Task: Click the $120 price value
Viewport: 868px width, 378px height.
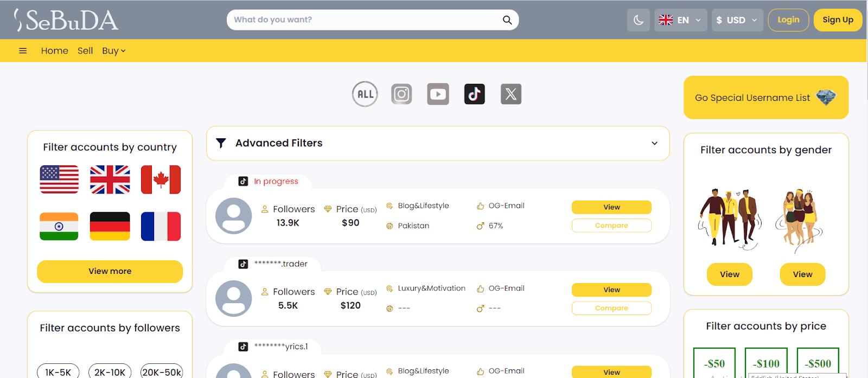Action: click(x=350, y=305)
